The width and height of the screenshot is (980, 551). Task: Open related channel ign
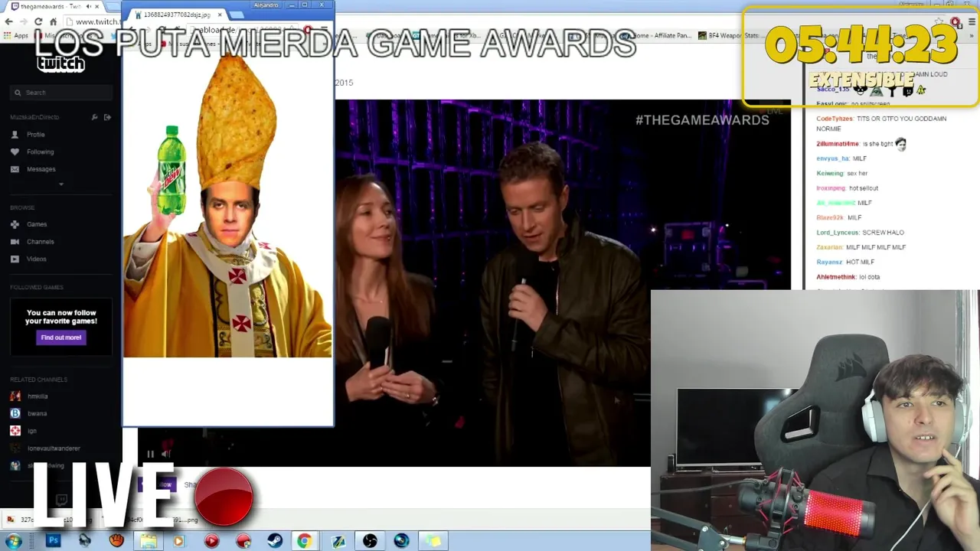point(31,431)
